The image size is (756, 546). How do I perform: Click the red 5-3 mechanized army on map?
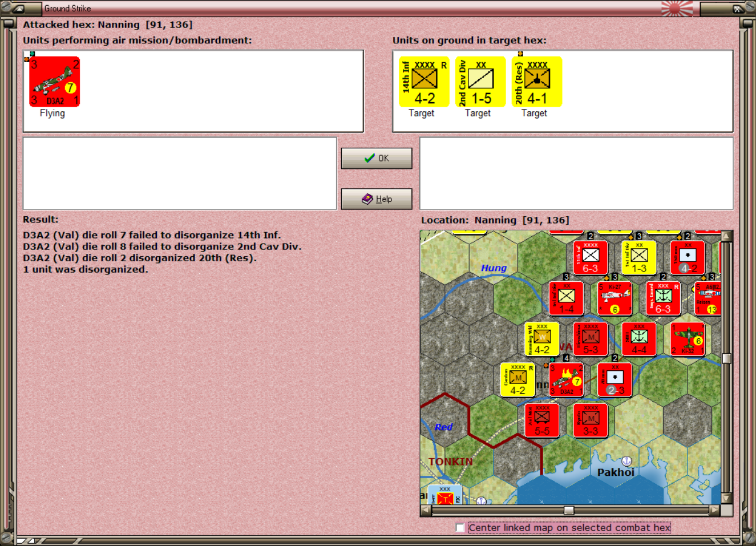coord(591,339)
